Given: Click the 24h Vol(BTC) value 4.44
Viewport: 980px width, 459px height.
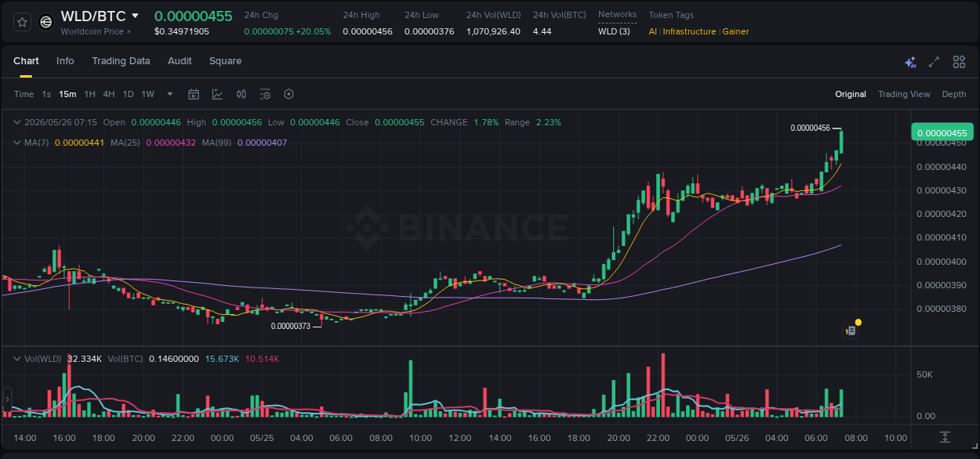Looking at the screenshot, I should 542,31.
